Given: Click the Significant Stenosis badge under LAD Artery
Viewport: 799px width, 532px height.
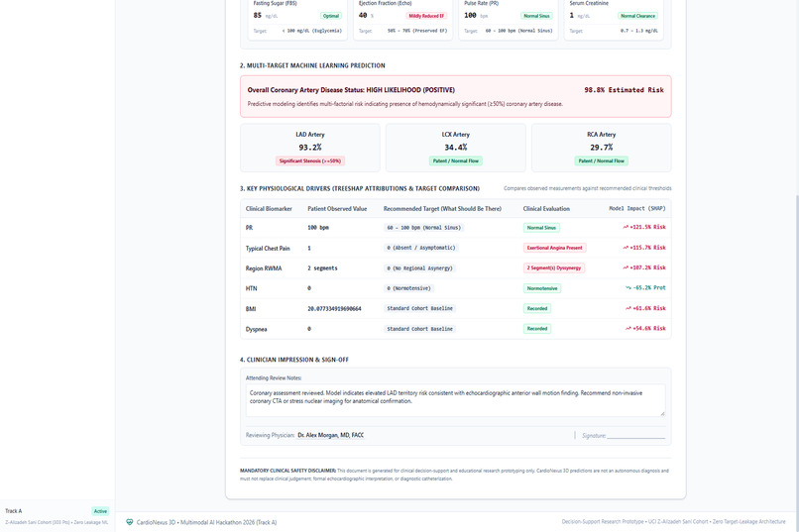Looking at the screenshot, I should (310, 160).
